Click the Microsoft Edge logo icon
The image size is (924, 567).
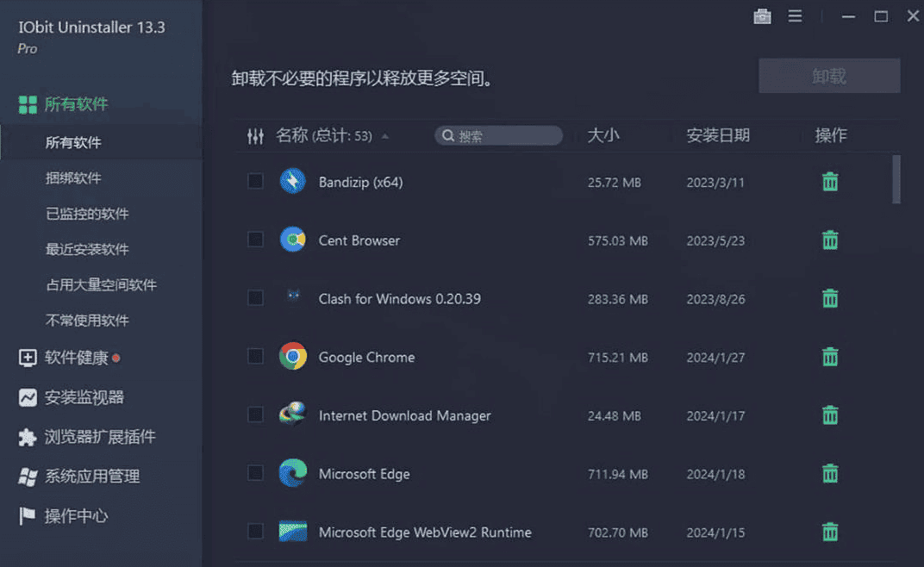click(x=293, y=473)
